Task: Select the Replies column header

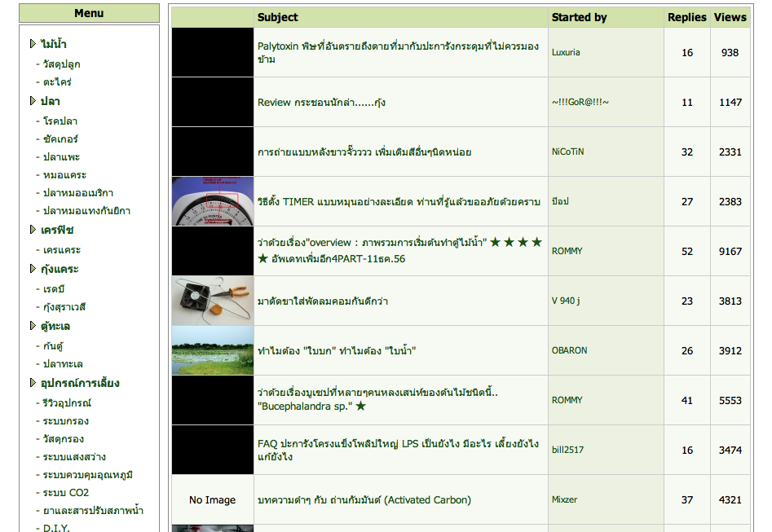Action: click(x=687, y=17)
